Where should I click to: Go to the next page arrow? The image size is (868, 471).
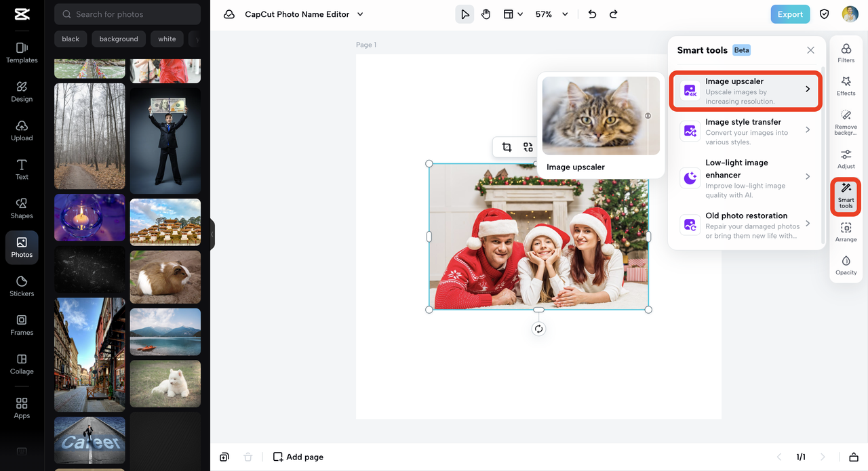point(823,457)
